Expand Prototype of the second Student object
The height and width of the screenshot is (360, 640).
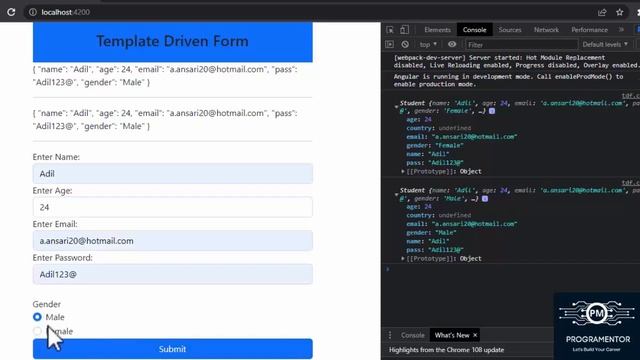(x=403, y=258)
